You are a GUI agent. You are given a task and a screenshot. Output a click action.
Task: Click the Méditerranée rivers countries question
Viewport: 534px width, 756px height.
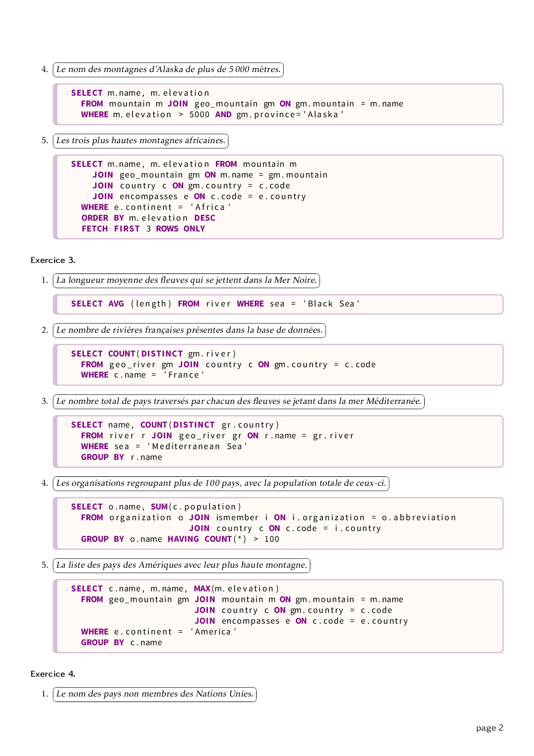[238, 401]
